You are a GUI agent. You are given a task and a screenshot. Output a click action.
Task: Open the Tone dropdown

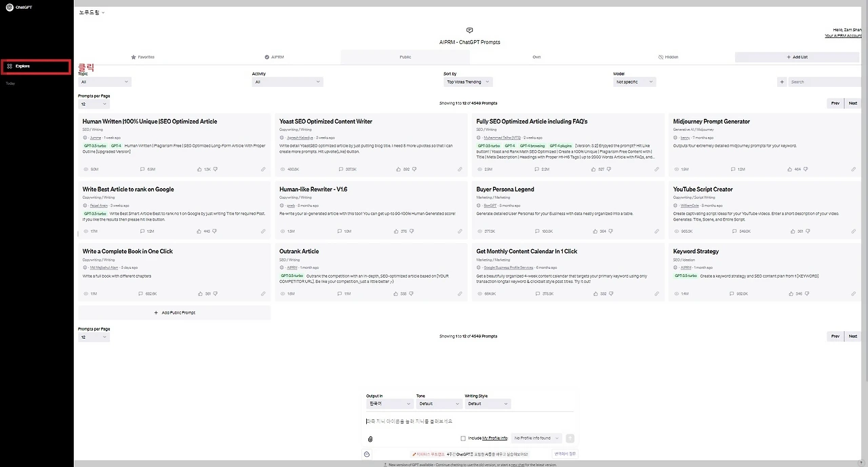coord(439,403)
